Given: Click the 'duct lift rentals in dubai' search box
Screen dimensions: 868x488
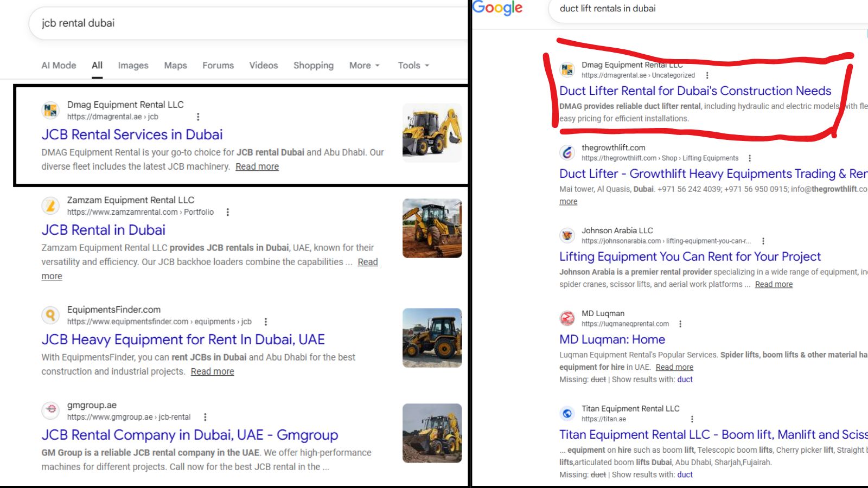Looking at the screenshot, I should click(709, 9).
